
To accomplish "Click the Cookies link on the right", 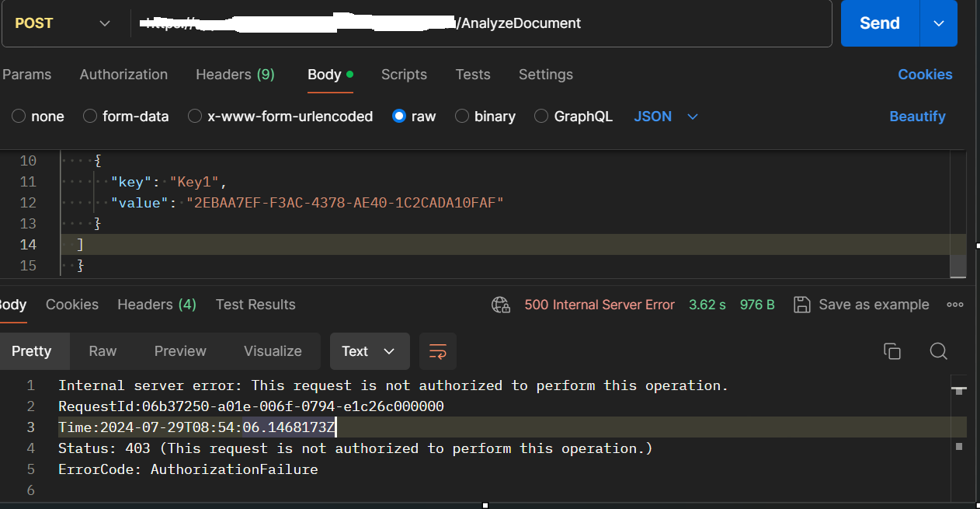I will coord(925,75).
